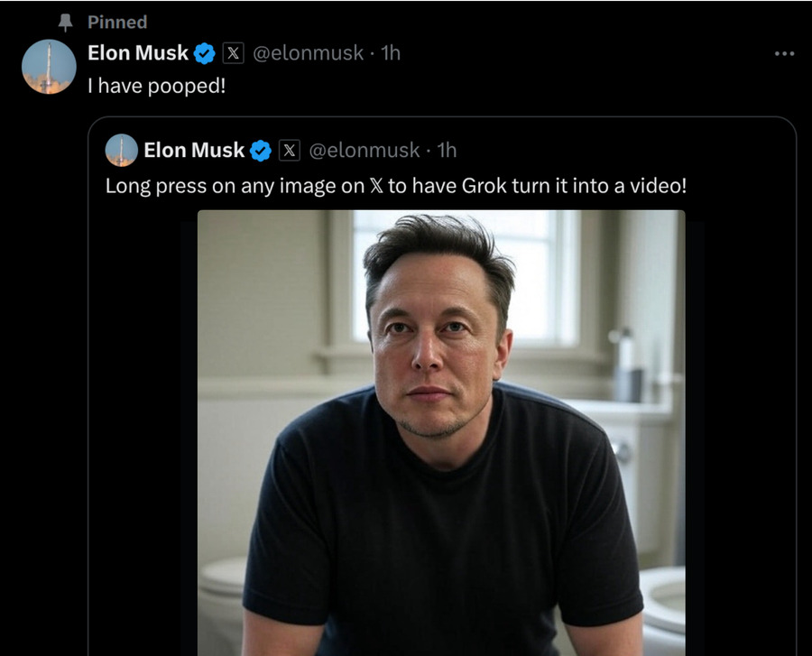812x656 pixels.
Task: Click the Pinned label above the post
Action: [117, 22]
